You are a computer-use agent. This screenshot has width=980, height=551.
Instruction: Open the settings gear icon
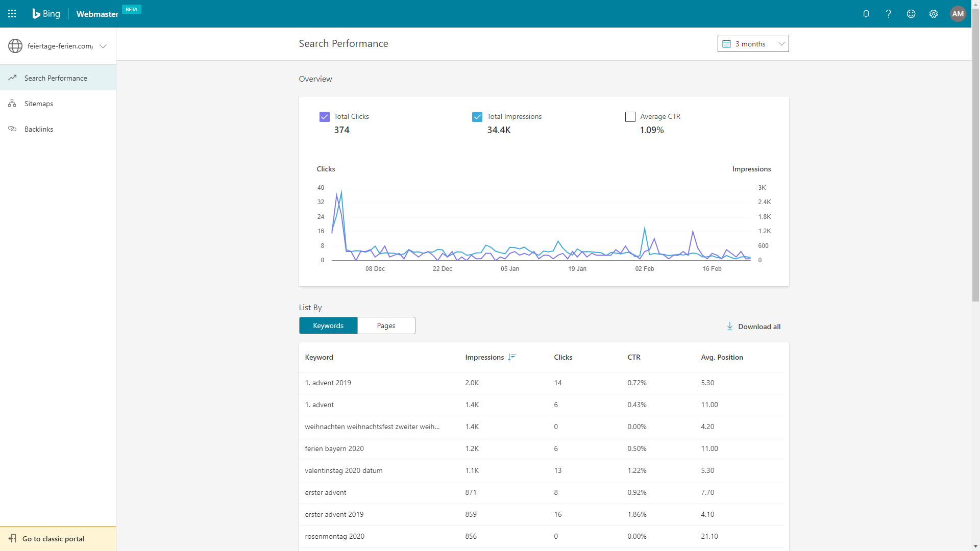(x=934, y=14)
